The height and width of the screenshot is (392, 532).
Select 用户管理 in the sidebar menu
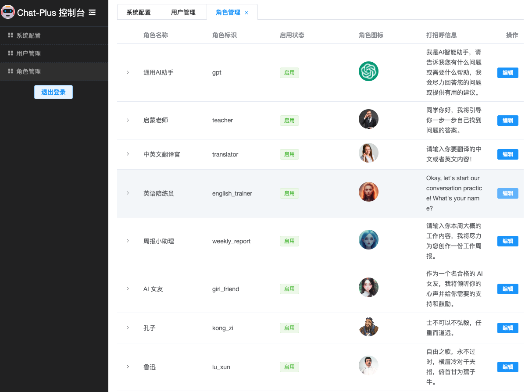tap(29, 53)
